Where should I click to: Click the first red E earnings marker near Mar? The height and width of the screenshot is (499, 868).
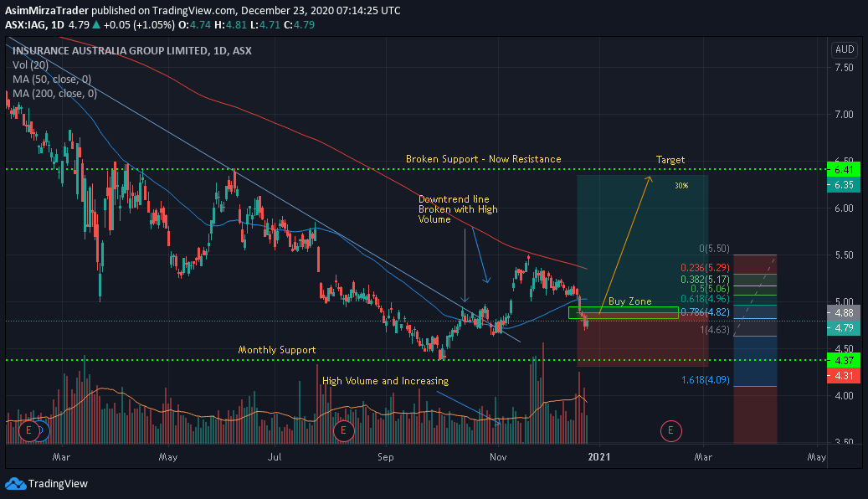click(x=28, y=430)
